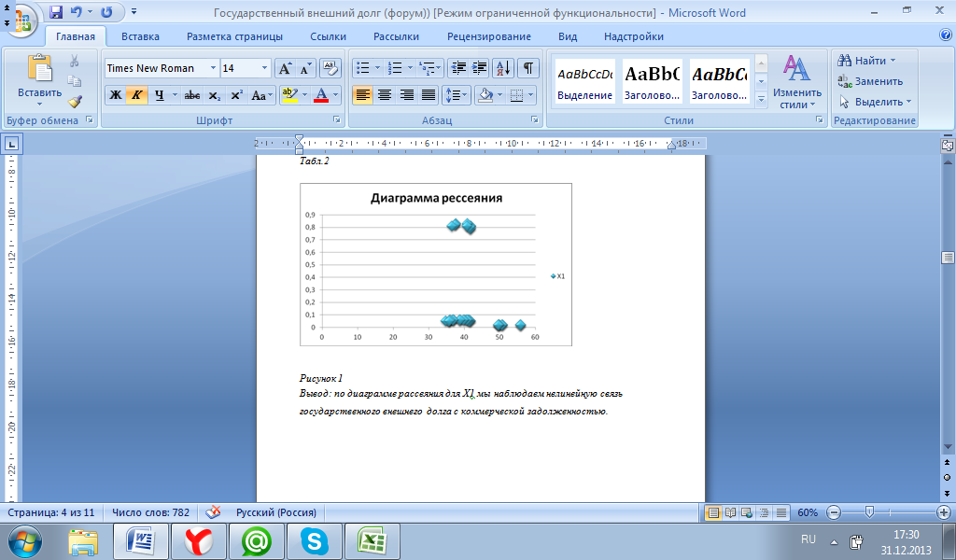Switch to Excel from taskbar

(373, 541)
